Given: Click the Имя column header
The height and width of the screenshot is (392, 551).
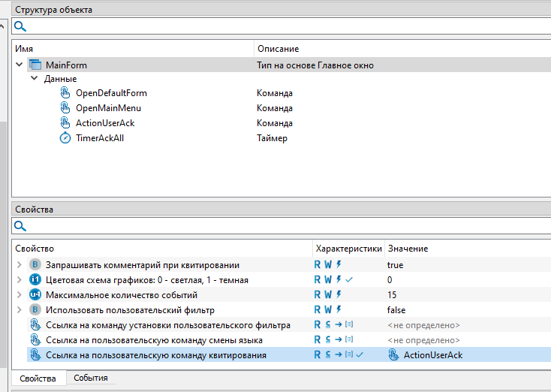Looking at the screenshot, I should 25,49.
